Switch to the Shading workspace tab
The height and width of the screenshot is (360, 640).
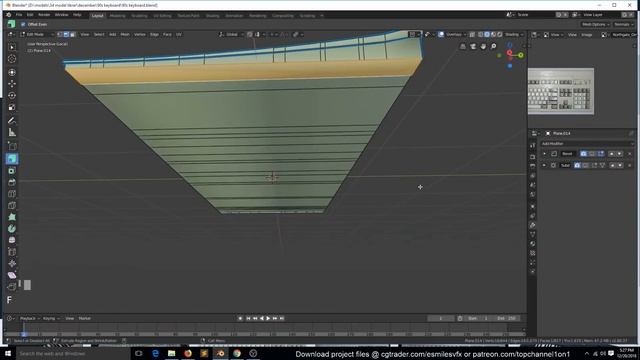pyautogui.click(x=212, y=16)
